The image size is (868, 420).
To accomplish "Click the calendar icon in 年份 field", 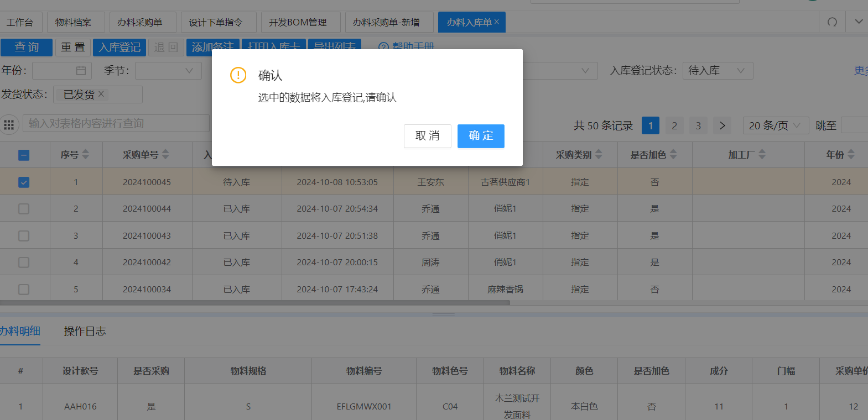I will tap(81, 71).
